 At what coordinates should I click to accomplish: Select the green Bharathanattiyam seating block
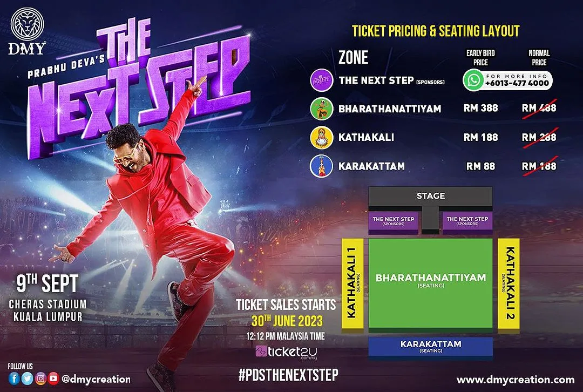(x=431, y=283)
